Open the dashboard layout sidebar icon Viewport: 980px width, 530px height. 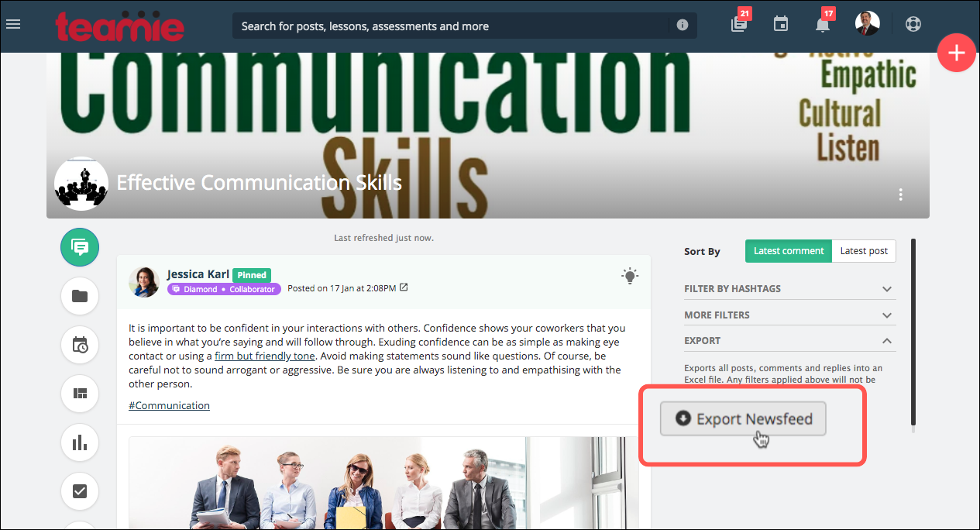click(80, 394)
